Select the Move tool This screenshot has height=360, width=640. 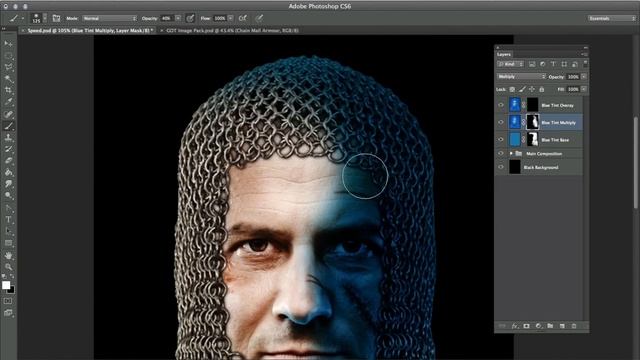click(x=8, y=44)
